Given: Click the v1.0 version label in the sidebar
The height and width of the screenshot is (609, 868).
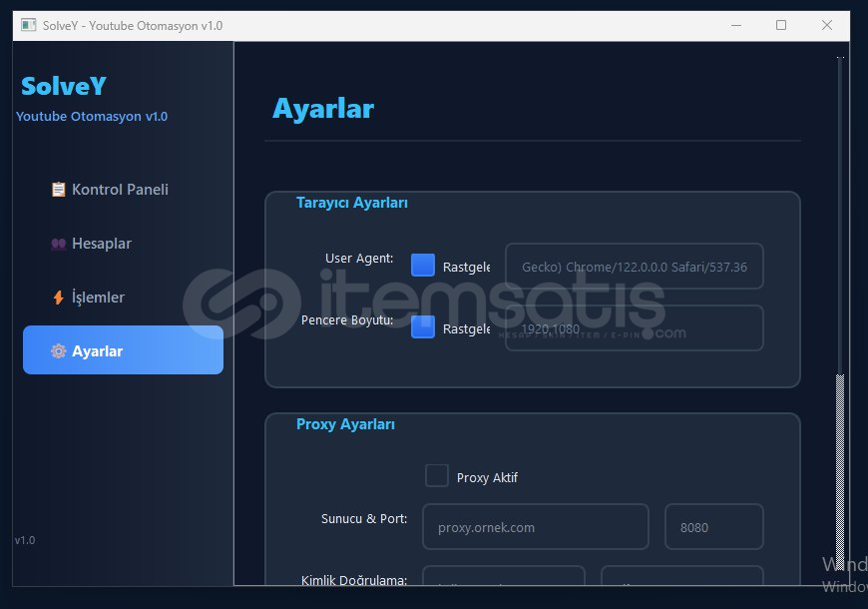Looking at the screenshot, I should 25,540.
